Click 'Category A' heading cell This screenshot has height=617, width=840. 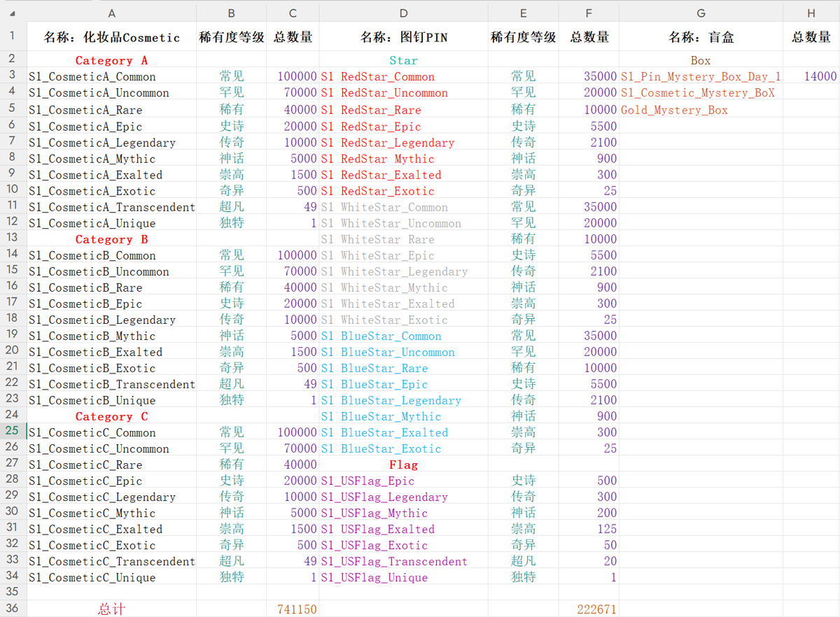tap(112, 61)
